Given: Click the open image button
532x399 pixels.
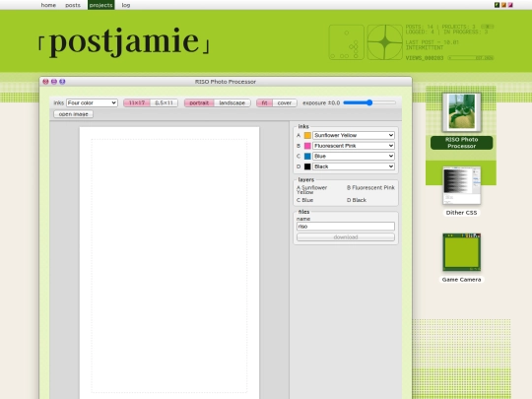Looking at the screenshot, I should click(73, 114).
